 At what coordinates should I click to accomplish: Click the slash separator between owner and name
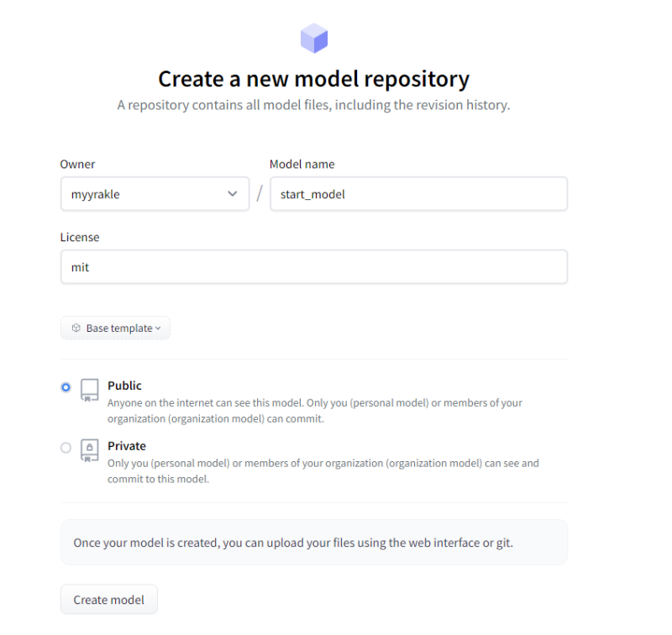click(260, 194)
